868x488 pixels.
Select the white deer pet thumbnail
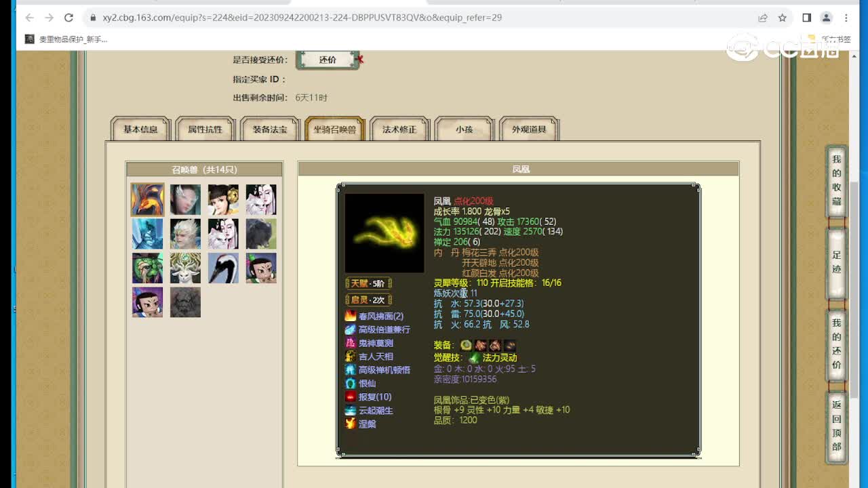pyautogui.click(x=185, y=268)
